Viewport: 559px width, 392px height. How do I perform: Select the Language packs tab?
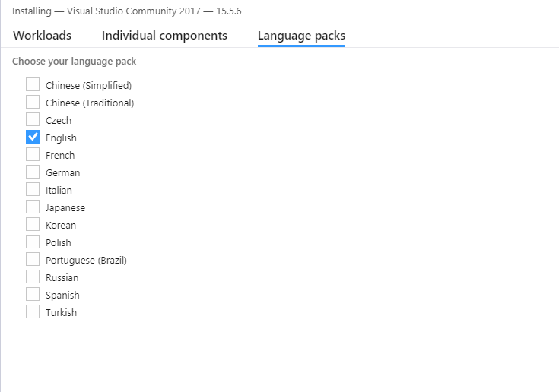[x=302, y=36]
